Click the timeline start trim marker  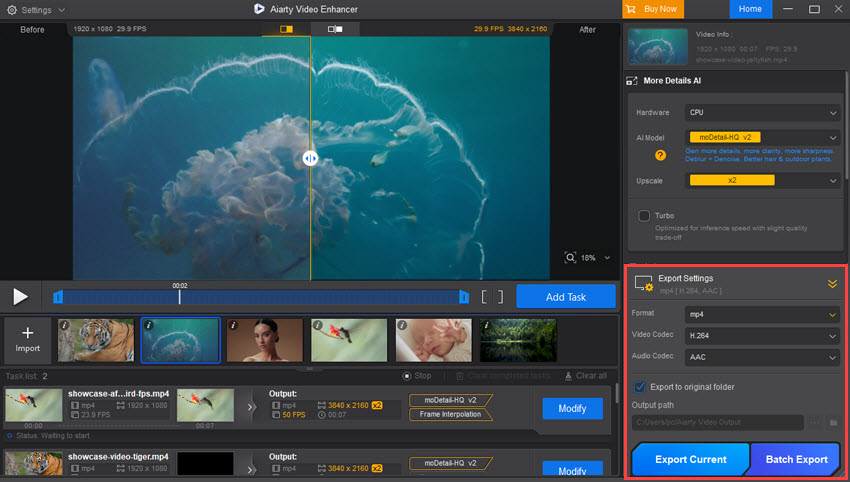pyautogui.click(x=58, y=297)
